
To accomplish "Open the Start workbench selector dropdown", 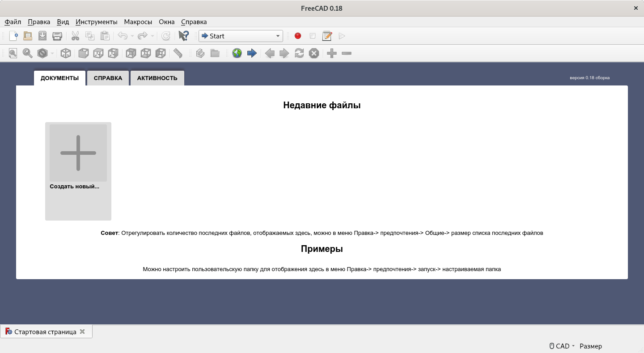I will click(241, 36).
